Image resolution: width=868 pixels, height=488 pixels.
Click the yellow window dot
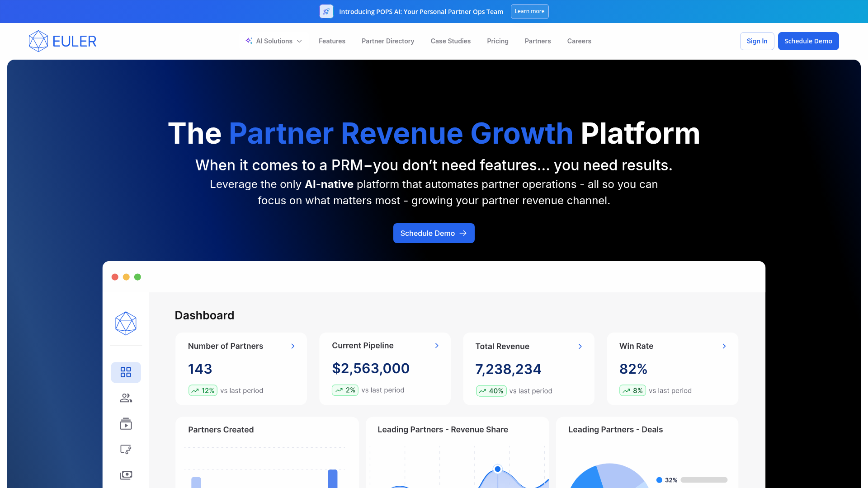click(126, 277)
